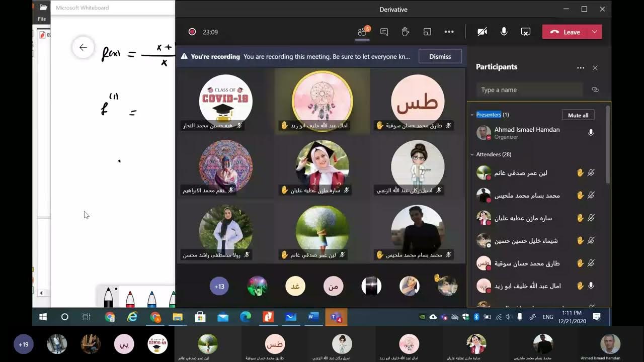The height and width of the screenshot is (362, 644).
Task: Open File Explorer from taskbar
Action: 178,317
